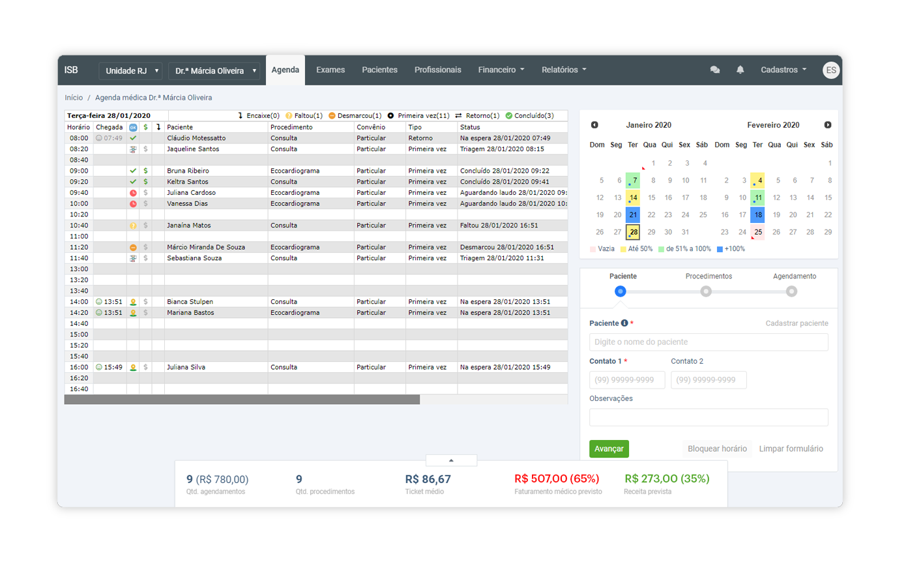Click the waiting person icon for Bianca Stulpen
Screen dimensions: 908x588
(x=133, y=302)
